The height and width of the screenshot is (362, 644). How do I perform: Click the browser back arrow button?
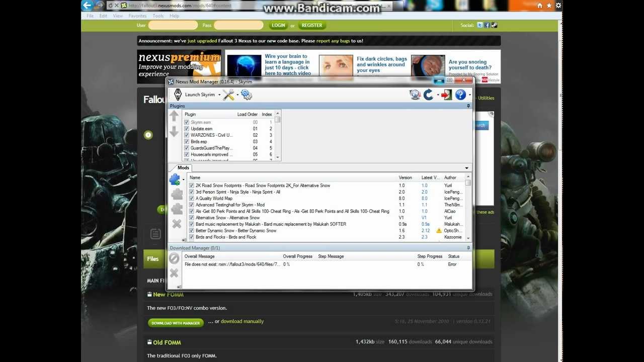tap(88, 6)
